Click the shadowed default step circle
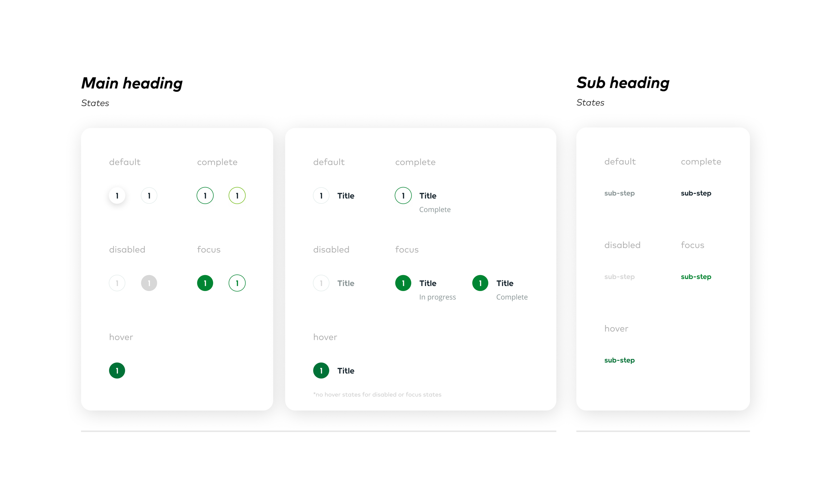Viewport: 831px width, 504px height. tap(117, 196)
